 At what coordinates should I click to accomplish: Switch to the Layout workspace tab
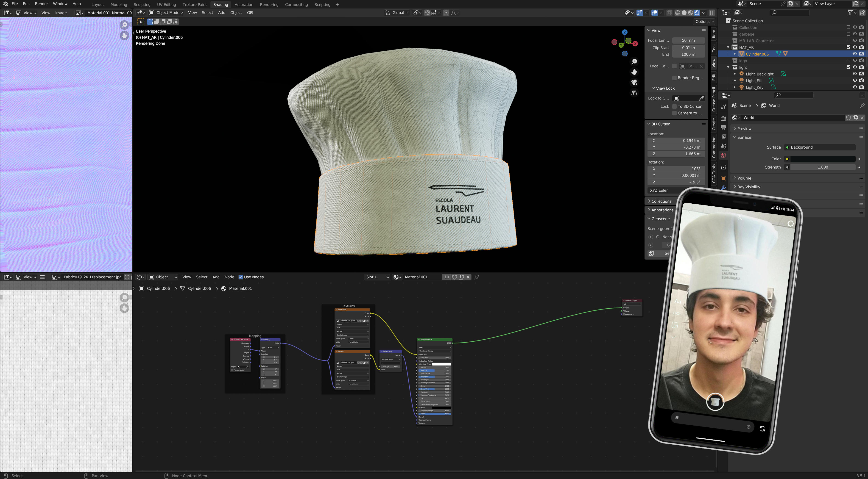(98, 4)
